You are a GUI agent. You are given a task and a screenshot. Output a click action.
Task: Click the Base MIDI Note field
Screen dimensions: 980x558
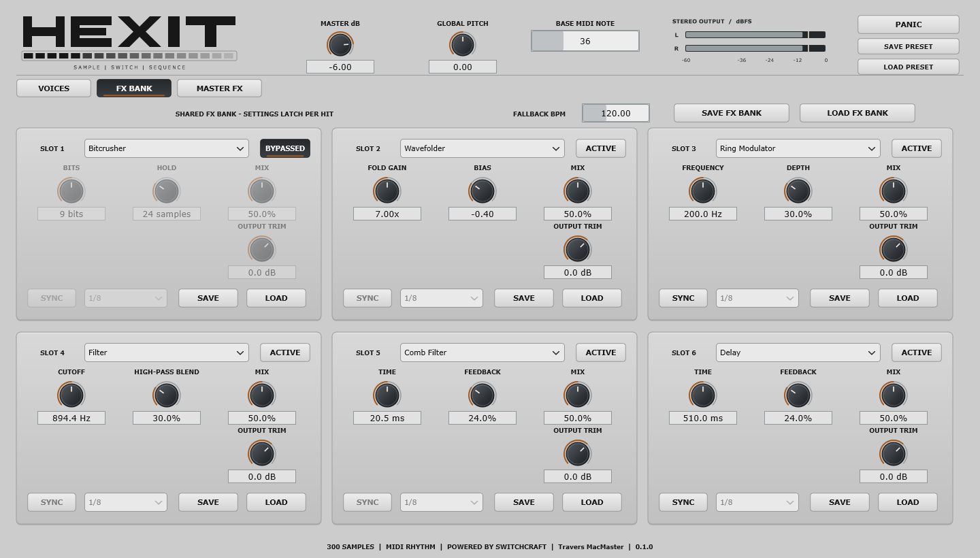click(x=585, y=41)
